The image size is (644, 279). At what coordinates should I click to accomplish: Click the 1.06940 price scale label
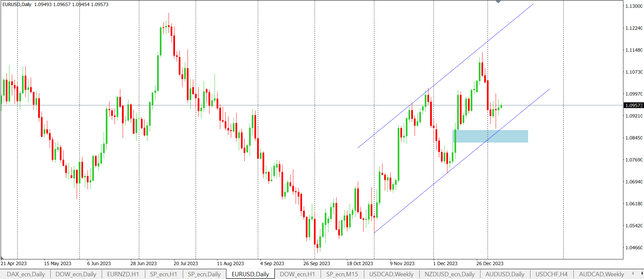click(x=634, y=182)
